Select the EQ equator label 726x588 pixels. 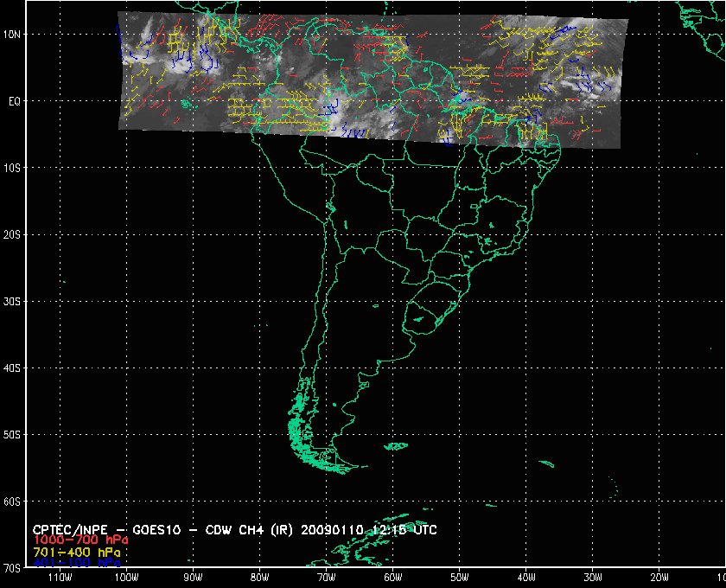click(15, 101)
